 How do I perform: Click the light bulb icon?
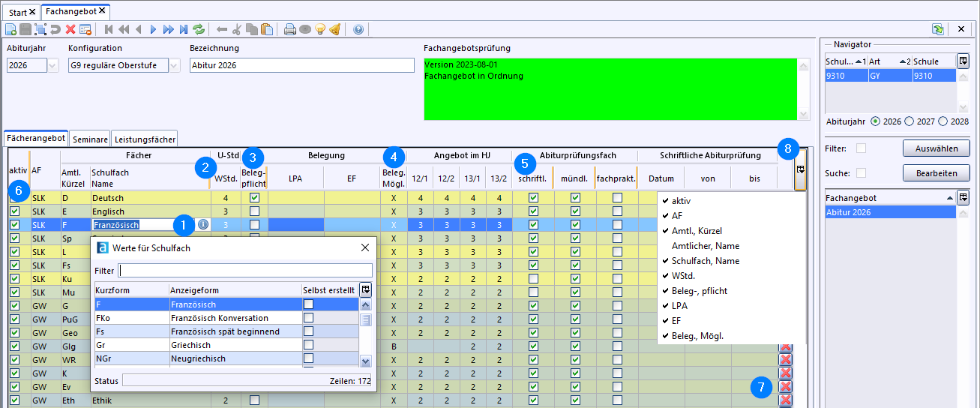click(x=320, y=29)
